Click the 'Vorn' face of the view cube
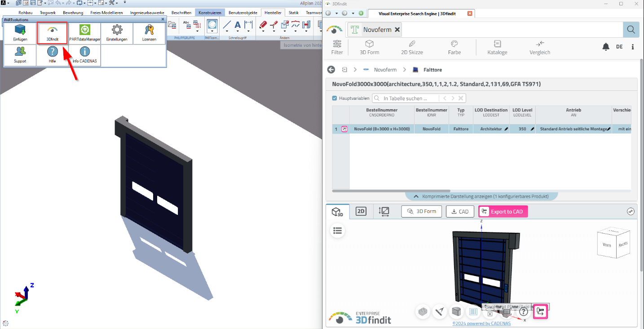The width and height of the screenshot is (644, 329). point(607,246)
